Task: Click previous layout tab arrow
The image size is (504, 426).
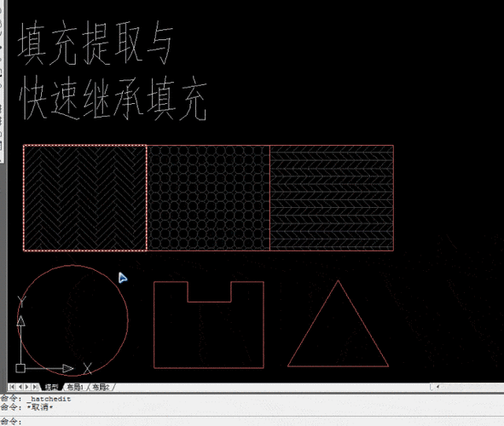Action: click(20, 387)
